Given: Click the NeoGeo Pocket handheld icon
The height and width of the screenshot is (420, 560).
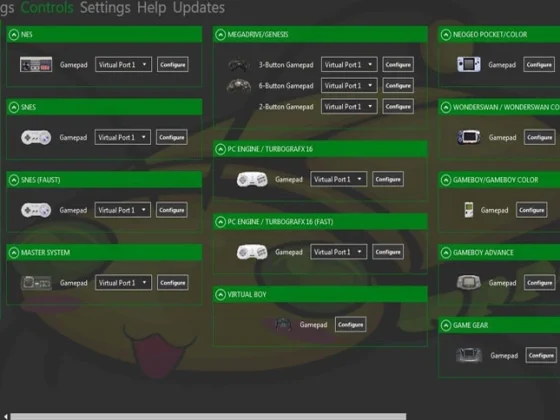Looking at the screenshot, I should click(x=469, y=64).
